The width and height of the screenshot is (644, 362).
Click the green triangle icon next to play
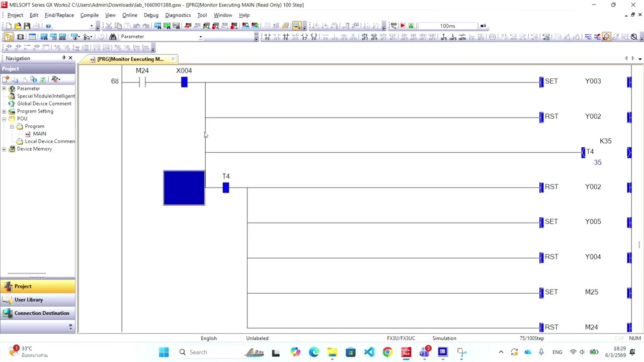pyautogui.click(x=411, y=26)
